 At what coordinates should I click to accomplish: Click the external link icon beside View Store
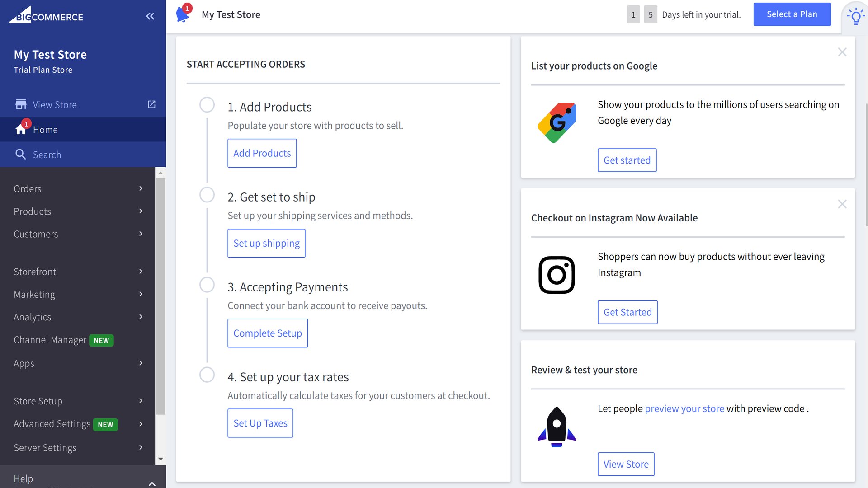pos(151,104)
